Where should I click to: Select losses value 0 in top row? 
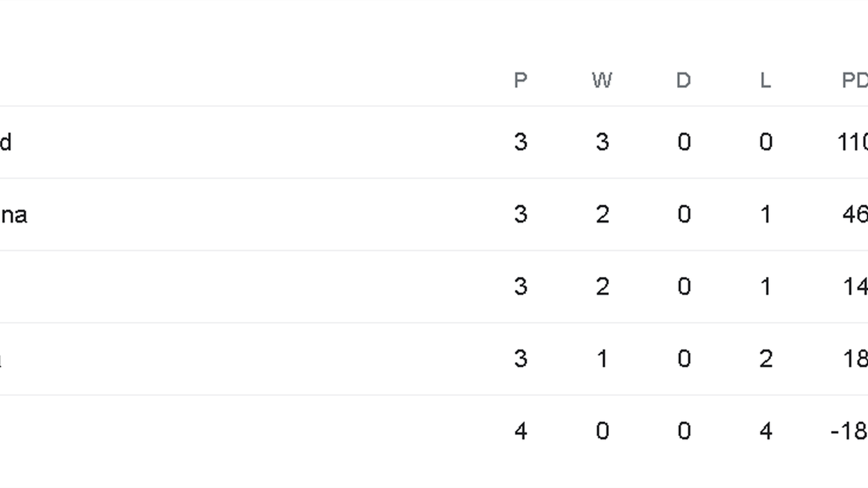pos(765,142)
